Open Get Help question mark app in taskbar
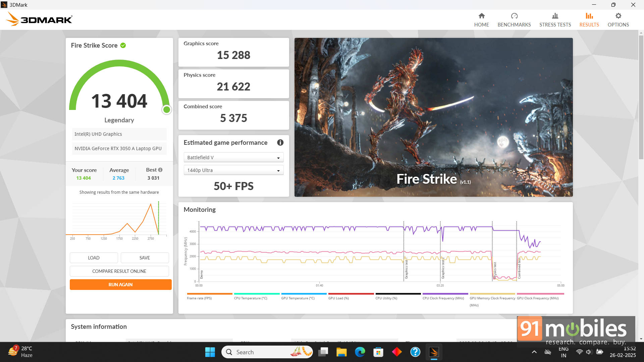644x362 pixels. click(x=415, y=352)
